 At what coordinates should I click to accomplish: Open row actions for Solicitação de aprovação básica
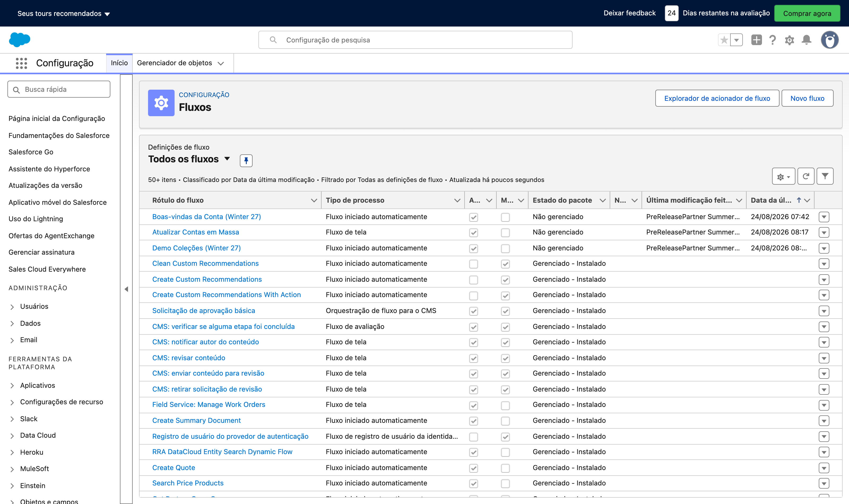point(824,311)
